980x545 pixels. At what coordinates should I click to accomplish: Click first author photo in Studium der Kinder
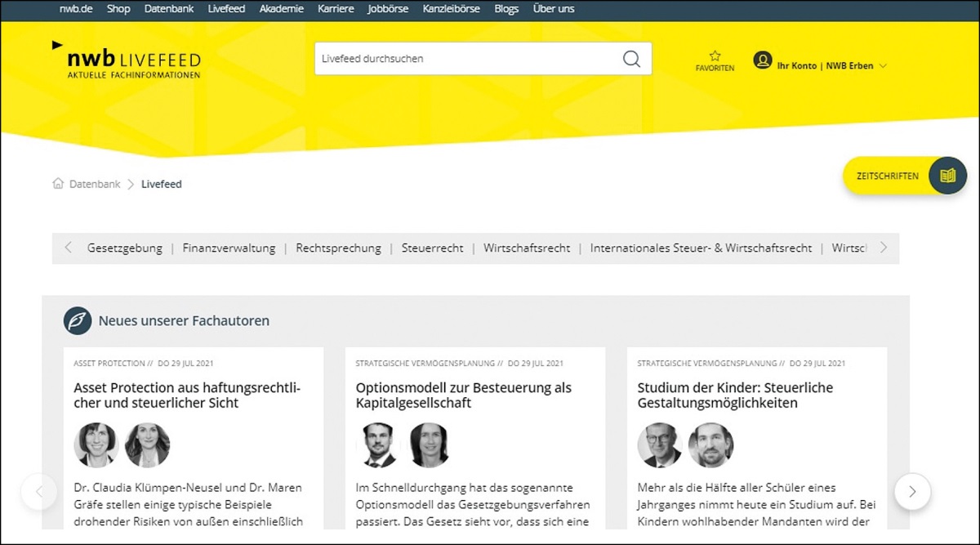click(659, 445)
